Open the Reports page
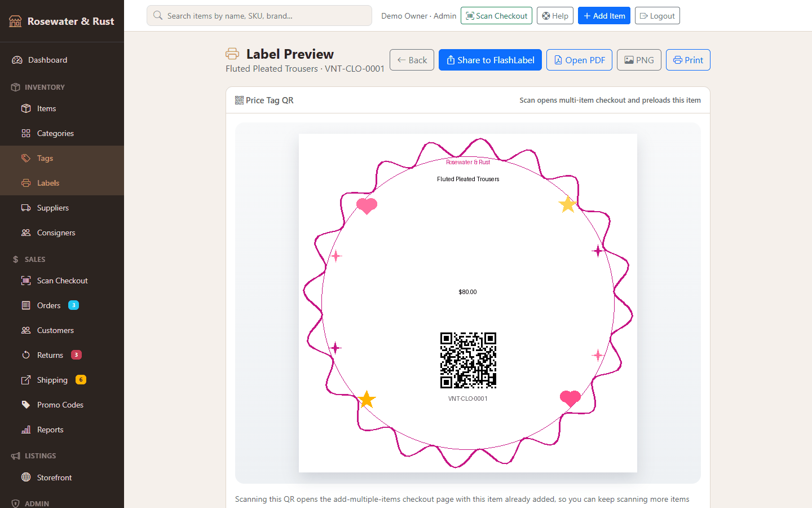 (62, 430)
